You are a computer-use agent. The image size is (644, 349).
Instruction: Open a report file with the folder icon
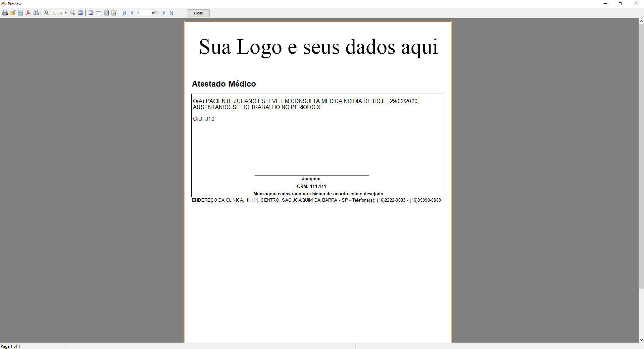point(13,13)
